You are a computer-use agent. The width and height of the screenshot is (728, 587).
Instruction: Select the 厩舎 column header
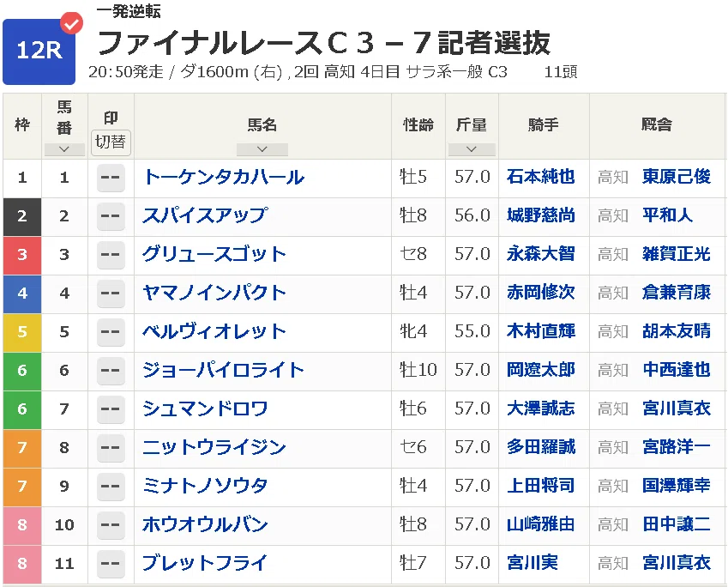coord(657,124)
